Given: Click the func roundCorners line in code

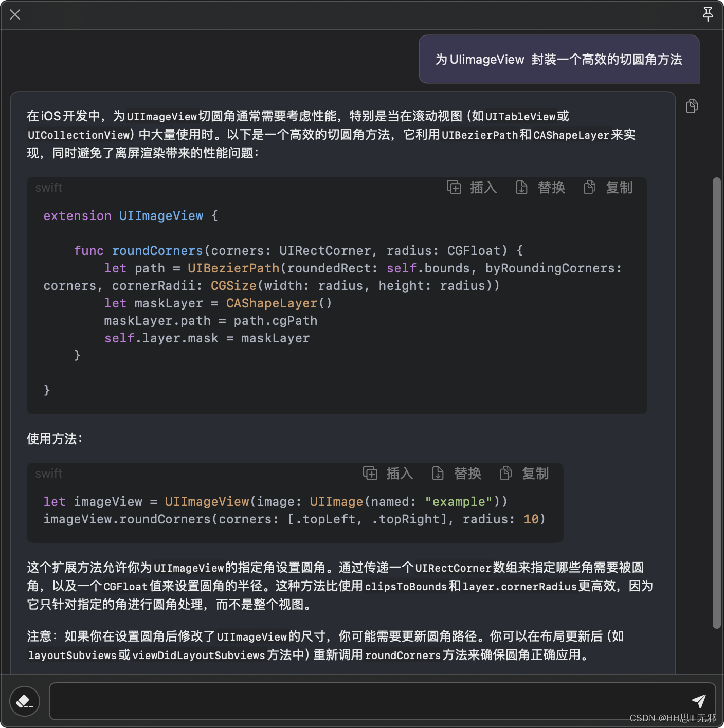Looking at the screenshot, I should [298, 251].
